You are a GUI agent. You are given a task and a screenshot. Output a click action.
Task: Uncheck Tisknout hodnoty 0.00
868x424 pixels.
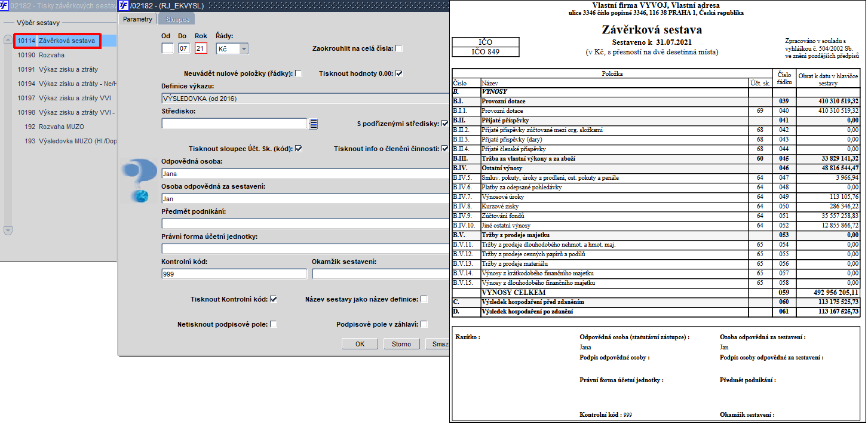399,73
